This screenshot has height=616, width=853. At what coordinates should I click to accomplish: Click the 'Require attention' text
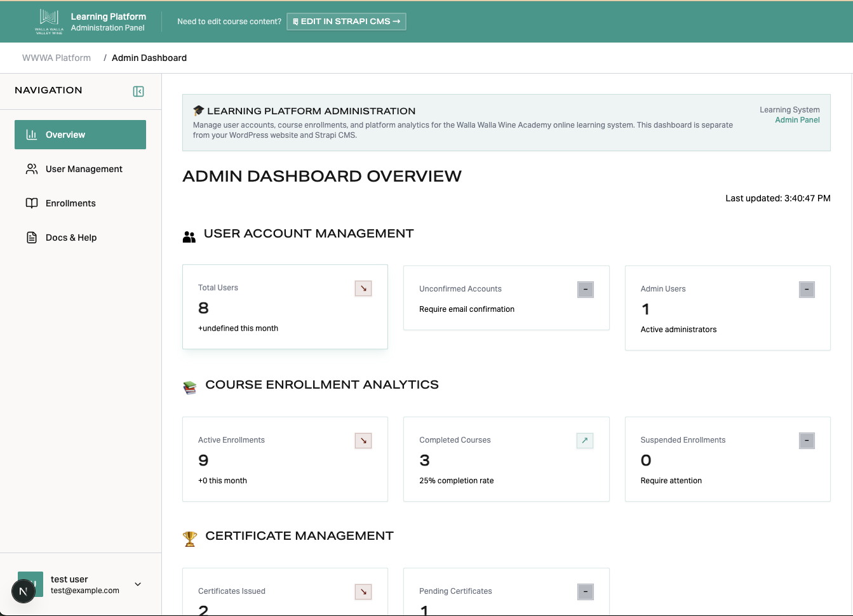tap(671, 481)
